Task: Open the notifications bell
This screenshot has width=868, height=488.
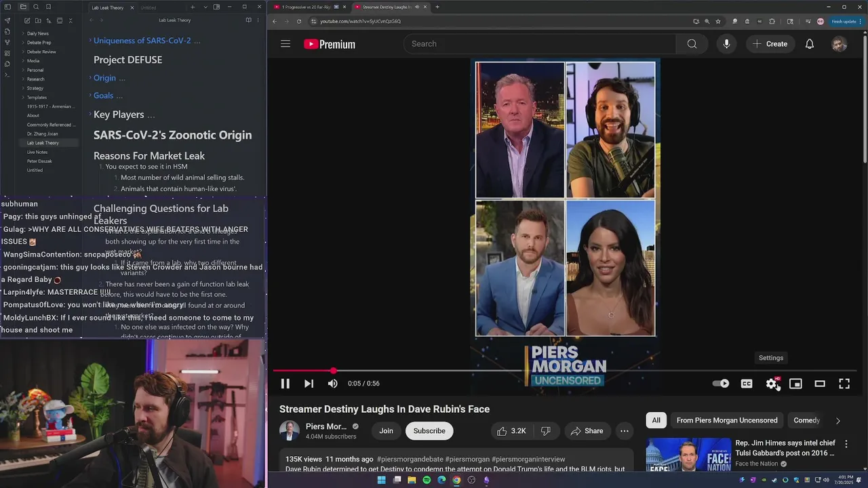Action: pyautogui.click(x=810, y=44)
